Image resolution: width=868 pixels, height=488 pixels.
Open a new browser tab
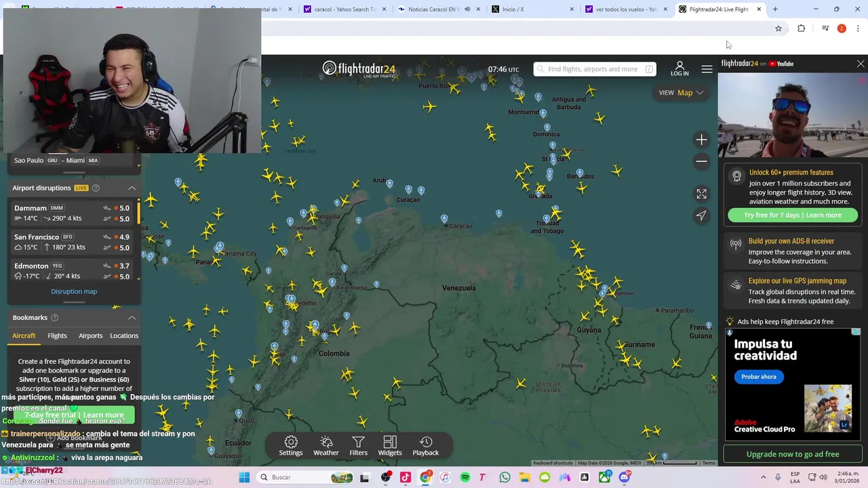(775, 9)
